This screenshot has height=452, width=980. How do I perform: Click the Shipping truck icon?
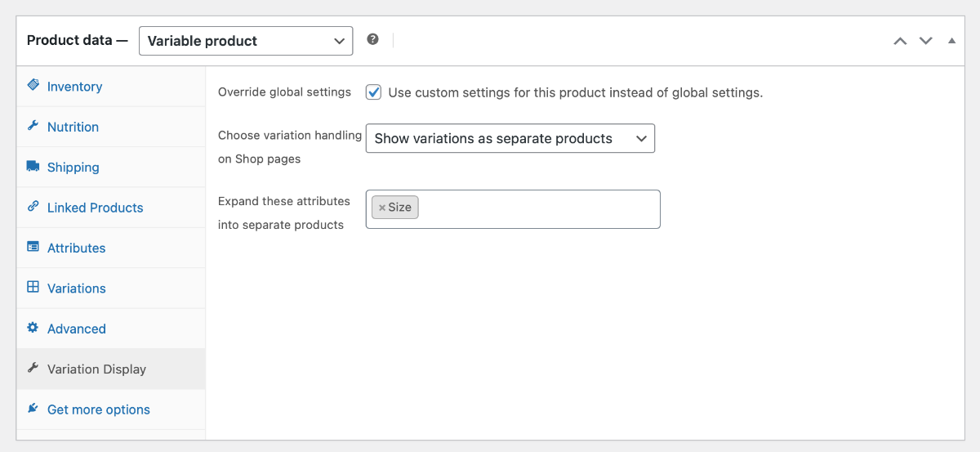33,166
